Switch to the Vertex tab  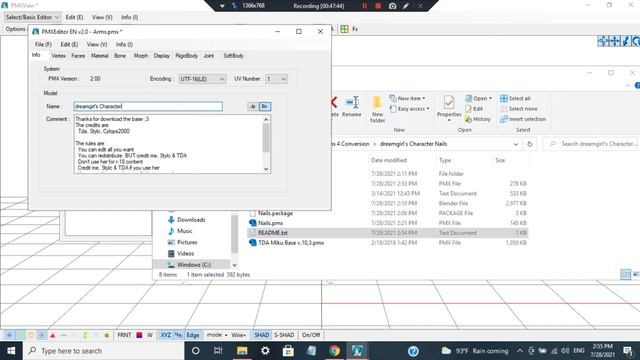pyautogui.click(x=58, y=56)
